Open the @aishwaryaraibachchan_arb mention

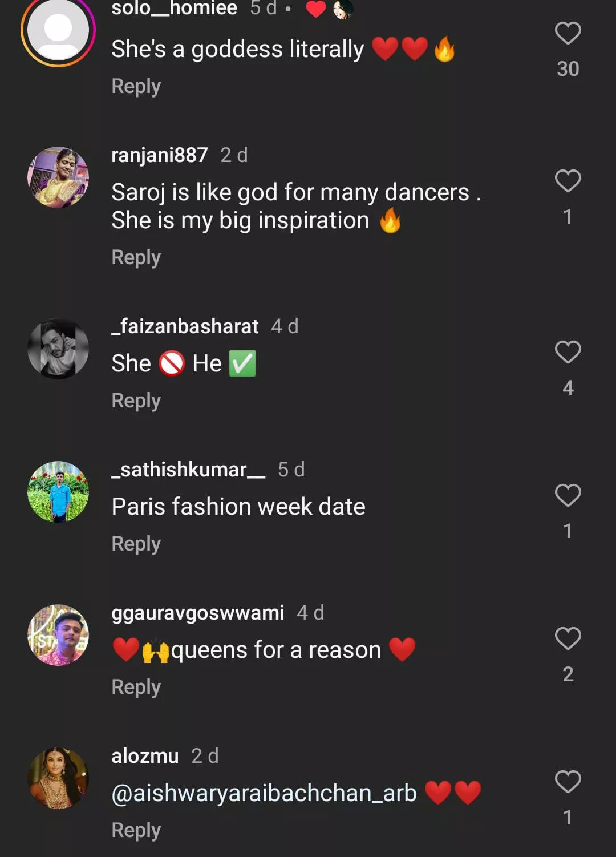(264, 793)
